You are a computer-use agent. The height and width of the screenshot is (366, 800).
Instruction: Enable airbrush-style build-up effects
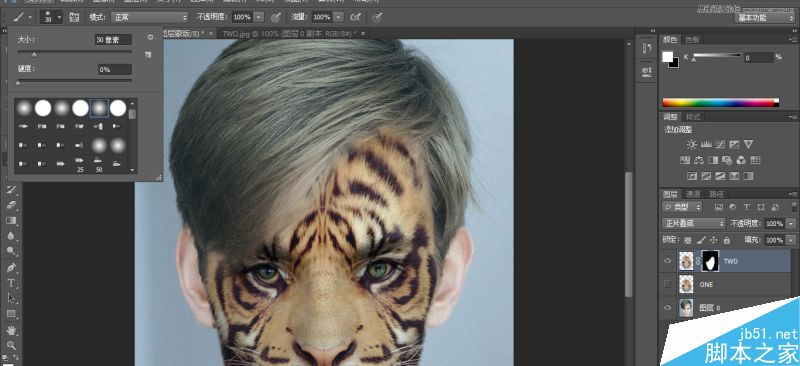click(356, 17)
